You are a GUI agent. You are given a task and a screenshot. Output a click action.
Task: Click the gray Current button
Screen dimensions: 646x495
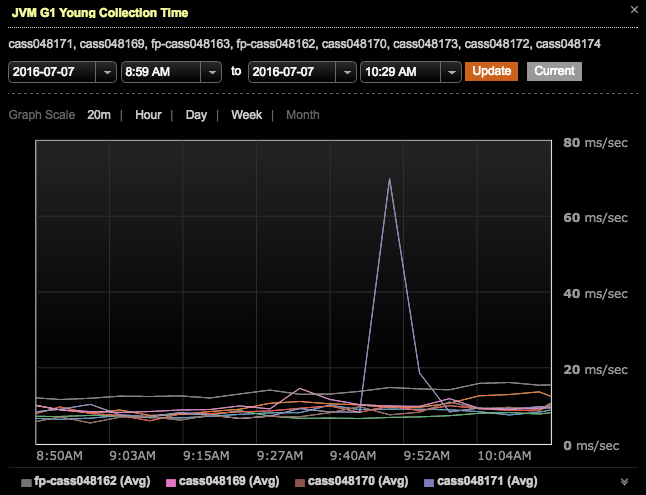tap(554, 71)
